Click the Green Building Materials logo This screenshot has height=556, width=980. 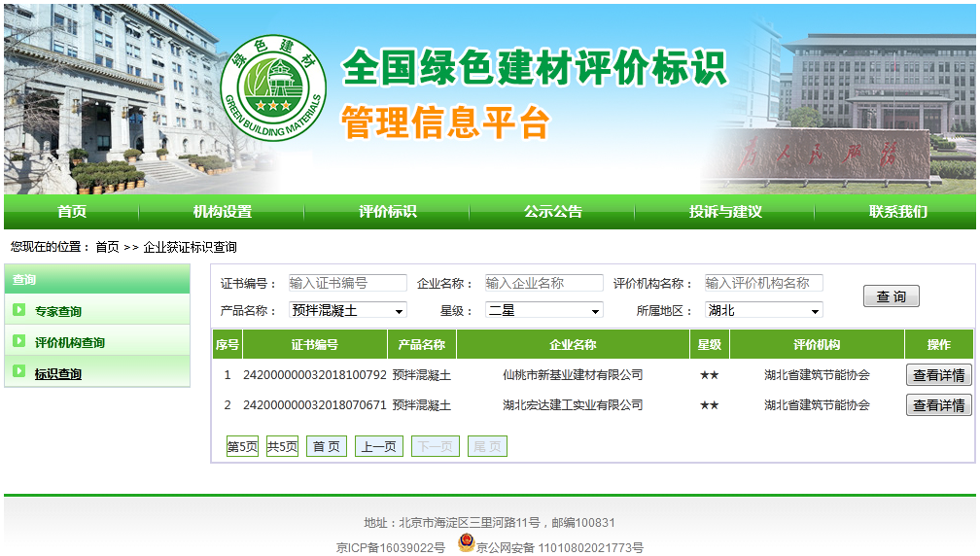273,88
